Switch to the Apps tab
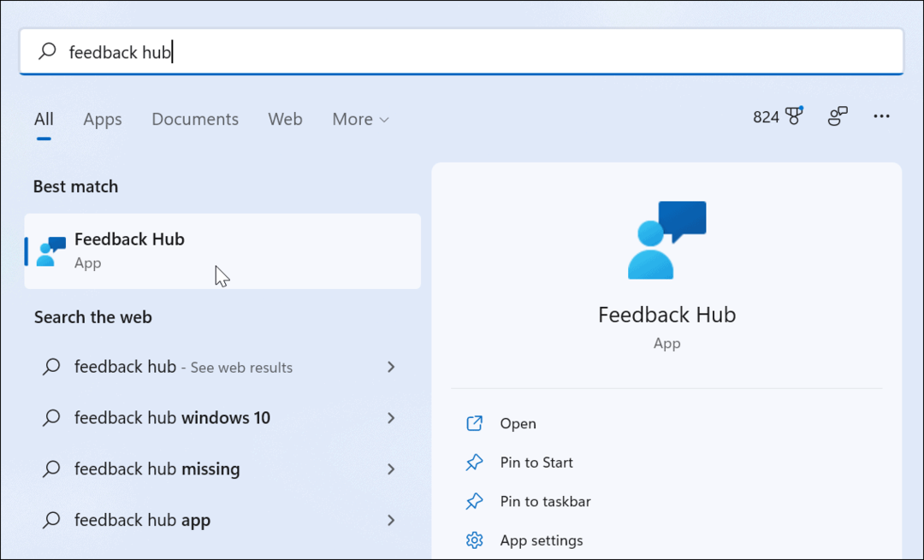 click(103, 120)
